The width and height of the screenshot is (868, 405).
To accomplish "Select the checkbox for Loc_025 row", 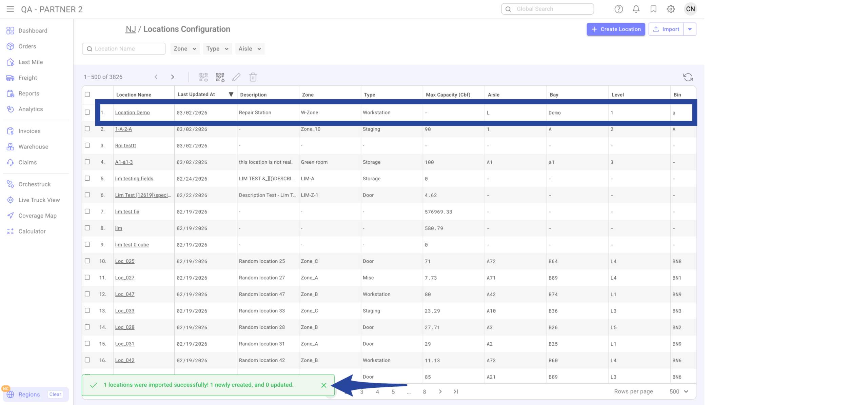I will coord(87,261).
